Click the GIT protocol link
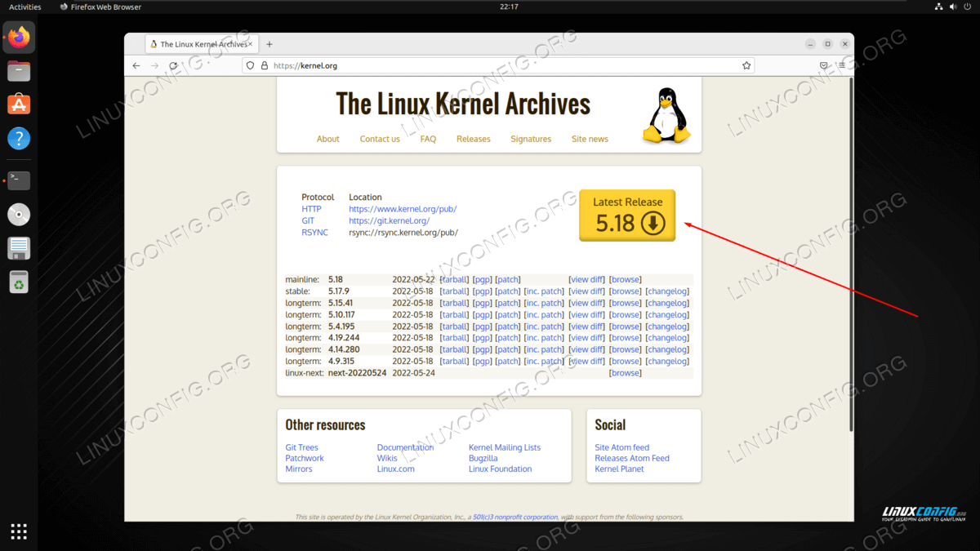The image size is (980, 551). click(308, 220)
